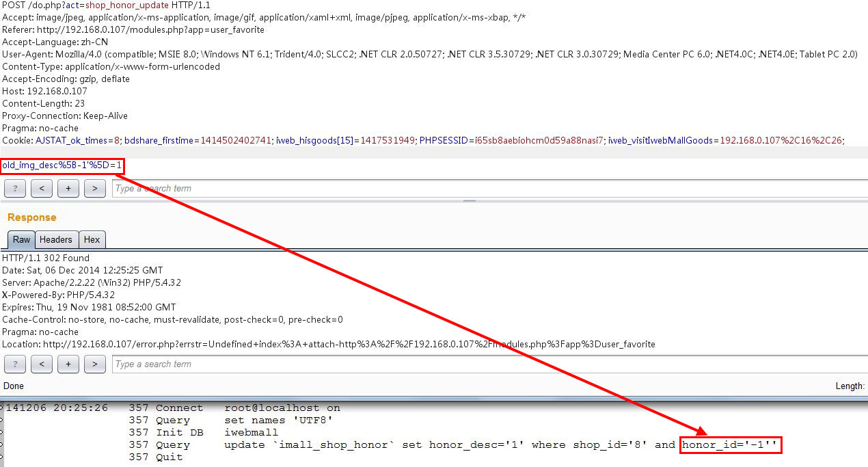Click the Proxy-Connection: Keep-Alive header
This screenshot has height=467, width=868.
(65, 116)
